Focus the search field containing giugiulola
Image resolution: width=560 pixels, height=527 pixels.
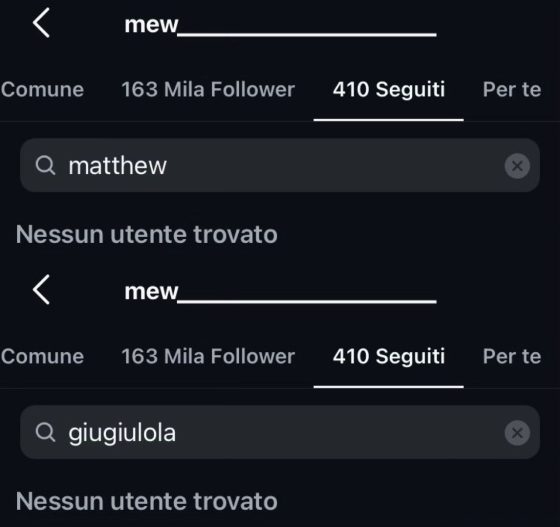[x=280, y=432]
